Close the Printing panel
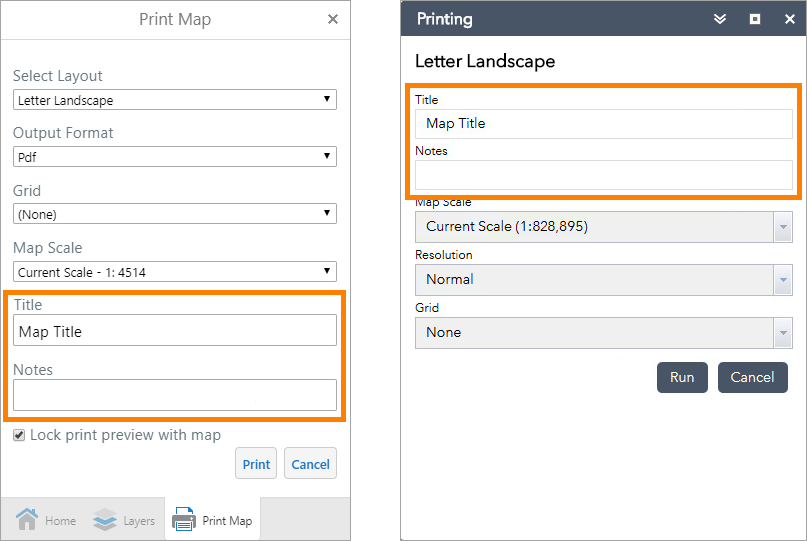 (x=786, y=19)
